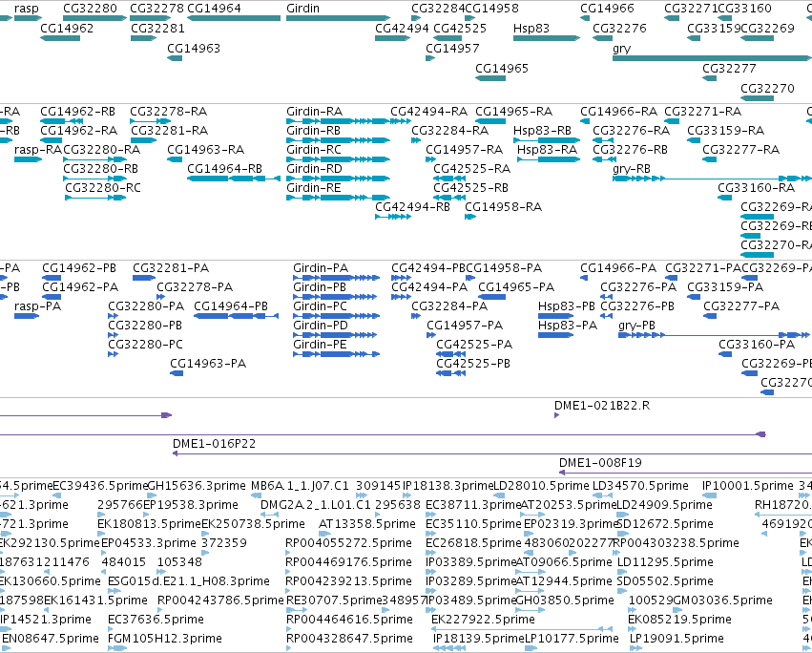Viewport: 812px width, 653px height.
Task: Select the LP10177.5prime EST label
Action: (572, 639)
